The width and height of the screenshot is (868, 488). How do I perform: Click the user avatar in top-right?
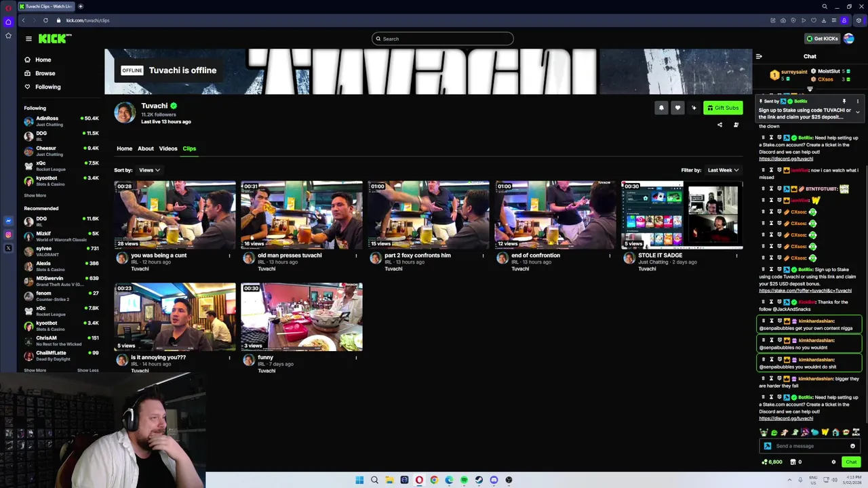(849, 39)
